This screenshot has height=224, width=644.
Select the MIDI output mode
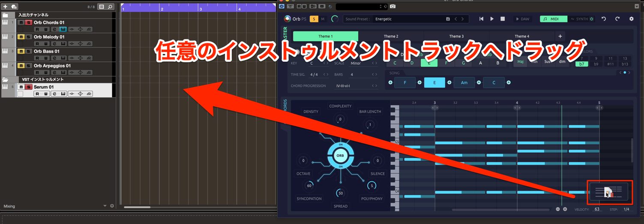pos(554,19)
